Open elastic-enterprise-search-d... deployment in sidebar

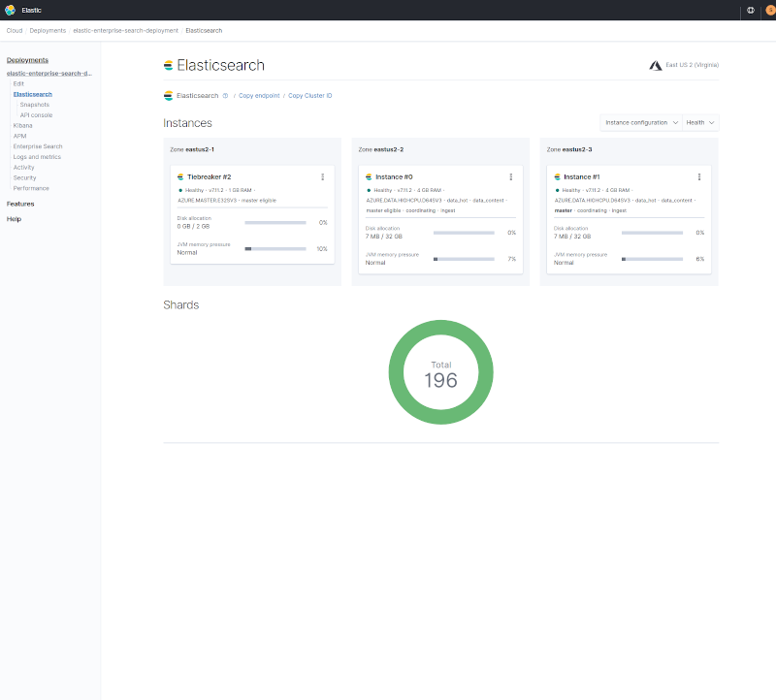(49, 74)
